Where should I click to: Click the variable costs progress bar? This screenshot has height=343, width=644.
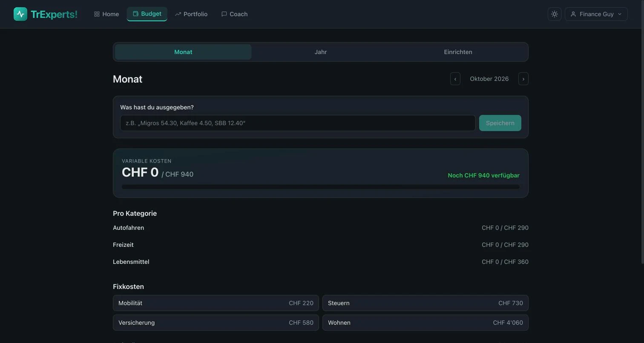pos(321,187)
